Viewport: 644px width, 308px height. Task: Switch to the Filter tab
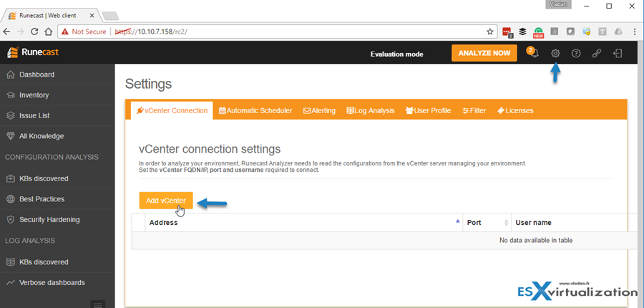click(x=474, y=110)
